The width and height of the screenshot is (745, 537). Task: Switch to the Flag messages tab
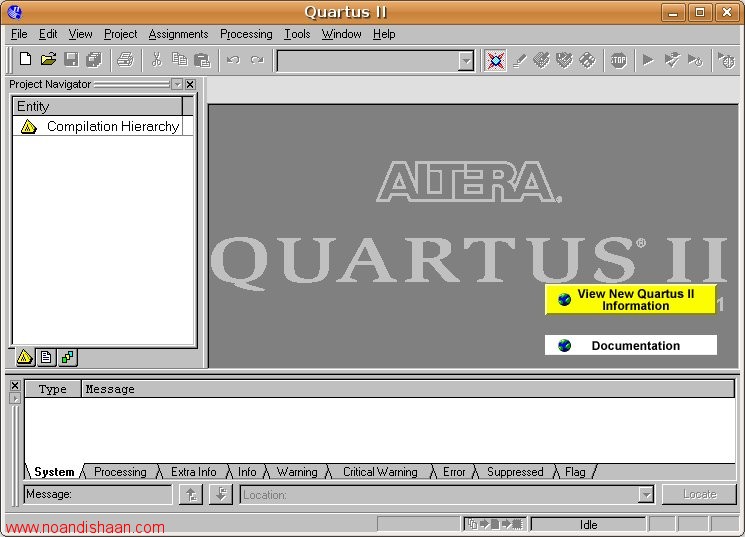(575, 472)
